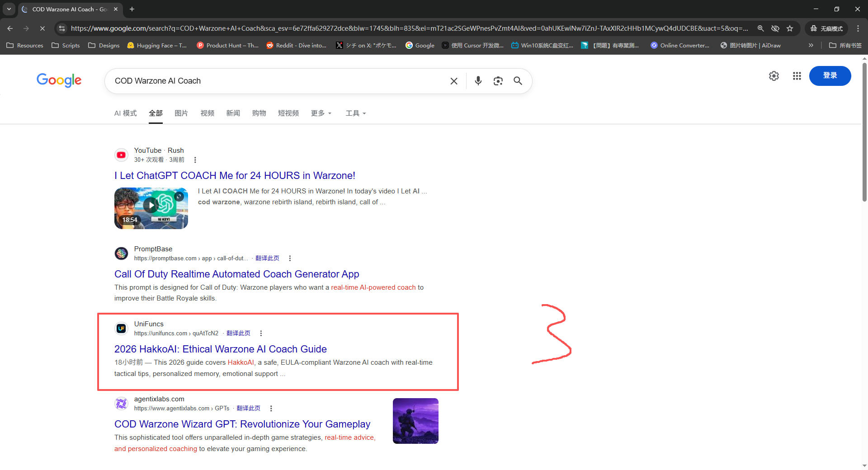Open the settings gear on Google page
Viewport: 868px width, 470px height.
coord(774,76)
